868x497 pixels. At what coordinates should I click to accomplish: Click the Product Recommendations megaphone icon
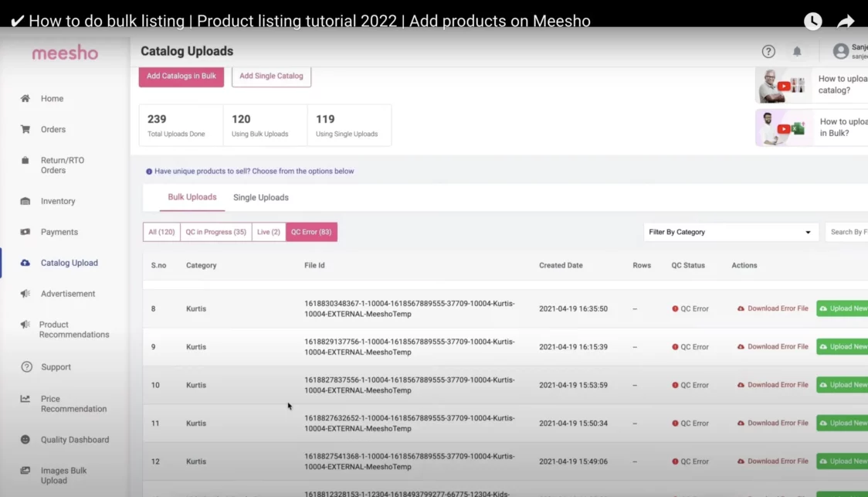[25, 325]
